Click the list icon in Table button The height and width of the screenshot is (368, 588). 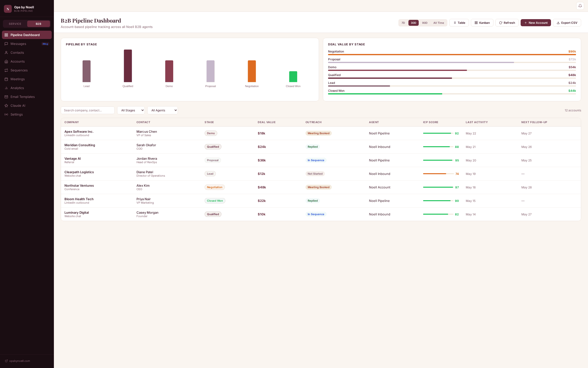(455, 23)
